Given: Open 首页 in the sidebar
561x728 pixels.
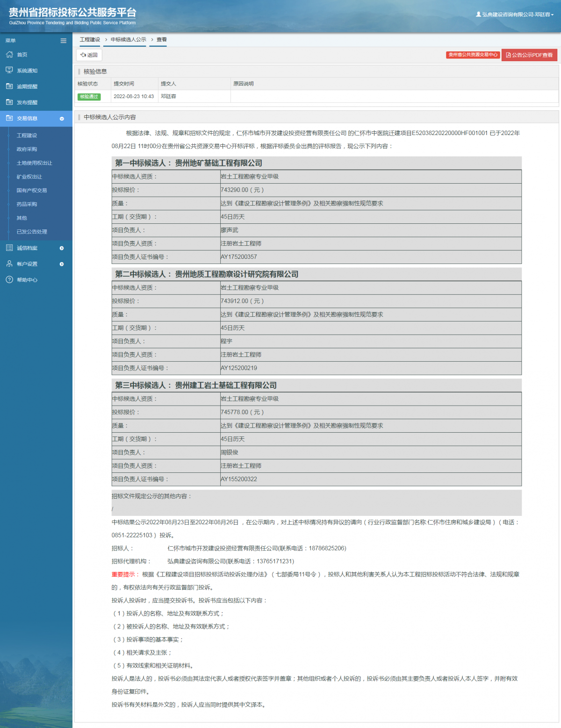Looking at the screenshot, I should [22, 55].
